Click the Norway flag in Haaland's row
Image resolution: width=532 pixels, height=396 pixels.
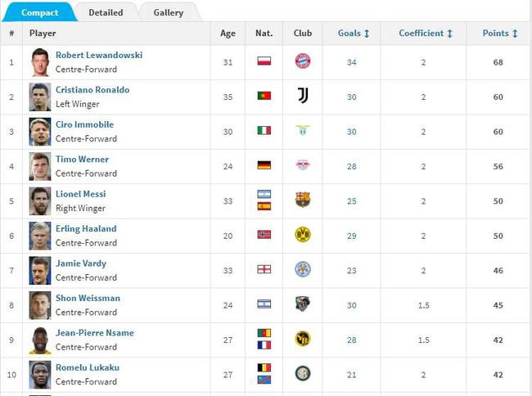[264, 235]
